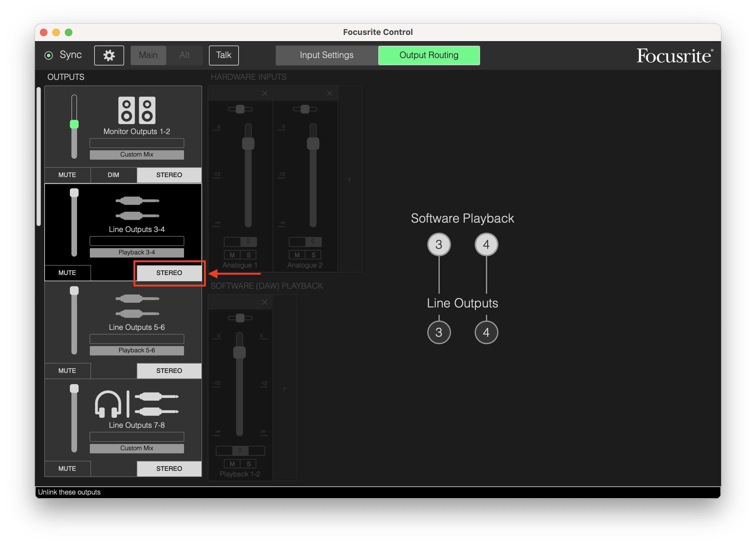
Task: Mute Line Outputs 5-6
Action: 67,371
